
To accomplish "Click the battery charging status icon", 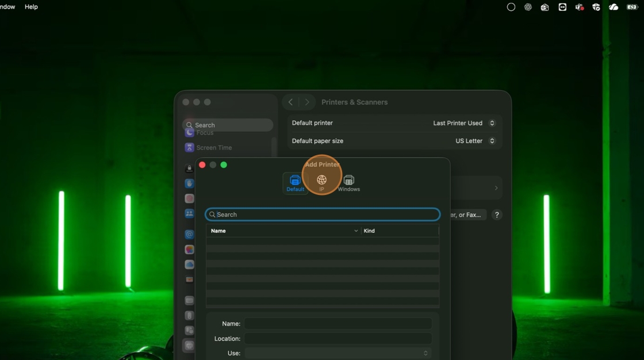I will coord(631,7).
